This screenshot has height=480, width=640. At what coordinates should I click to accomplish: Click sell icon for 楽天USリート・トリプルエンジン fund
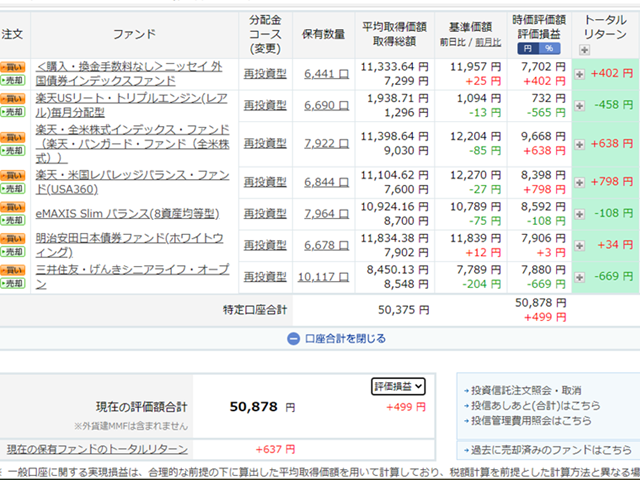point(13,112)
